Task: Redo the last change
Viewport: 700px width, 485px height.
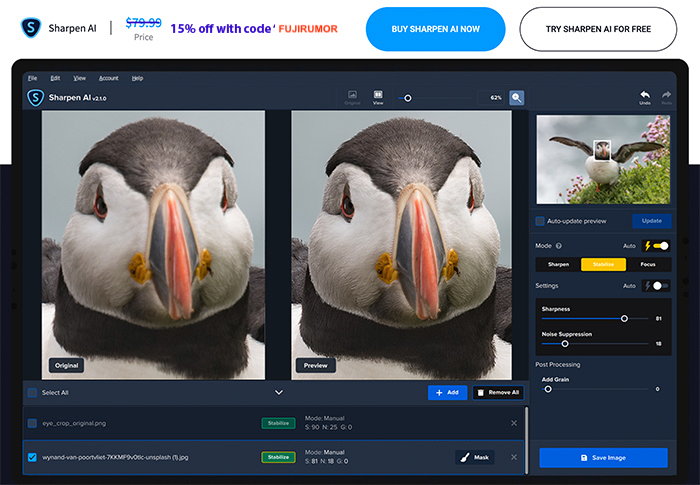Action: coord(666,97)
